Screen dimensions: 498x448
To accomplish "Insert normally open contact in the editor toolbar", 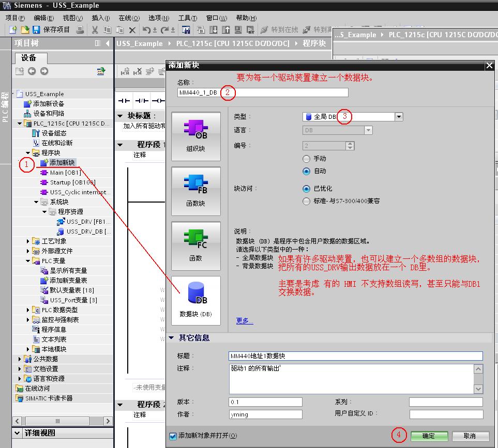I will pos(124,101).
